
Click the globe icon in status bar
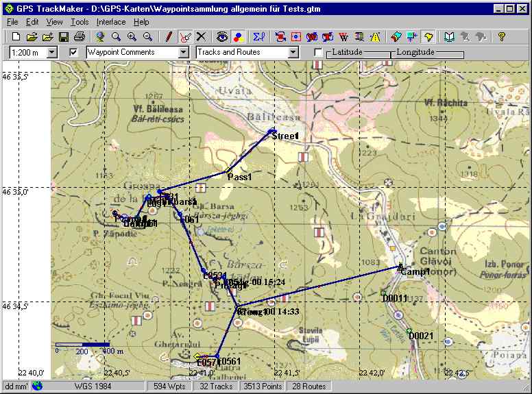tap(37, 386)
